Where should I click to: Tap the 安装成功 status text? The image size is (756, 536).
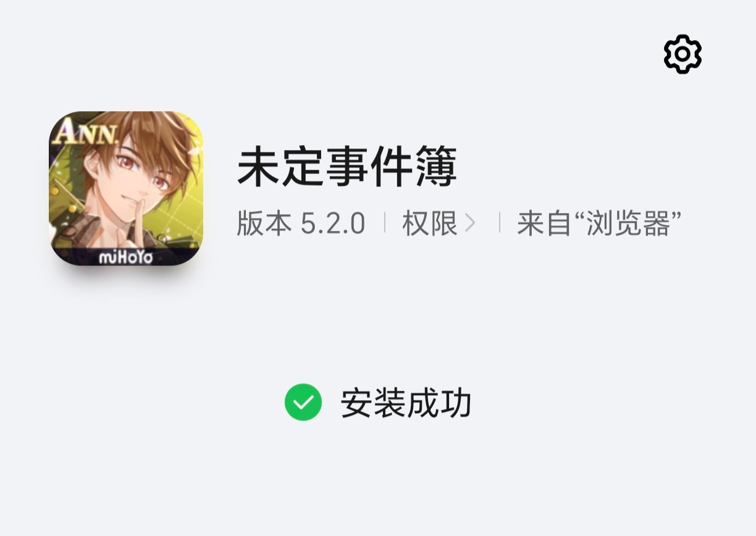coord(406,403)
